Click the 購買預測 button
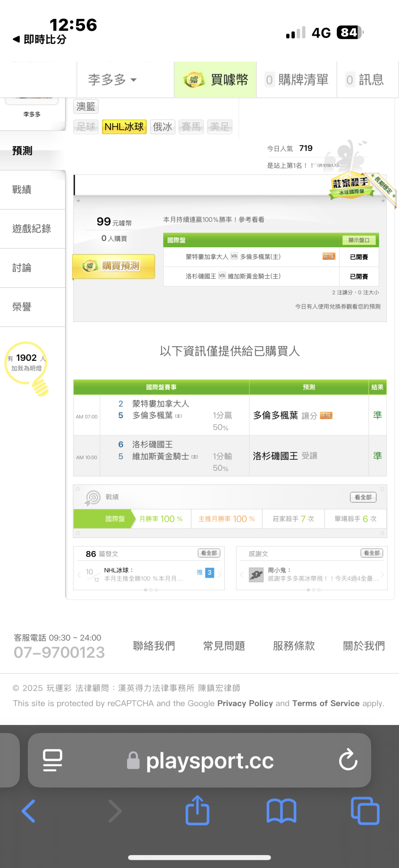The image size is (399, 868). (x=114, y=266)
